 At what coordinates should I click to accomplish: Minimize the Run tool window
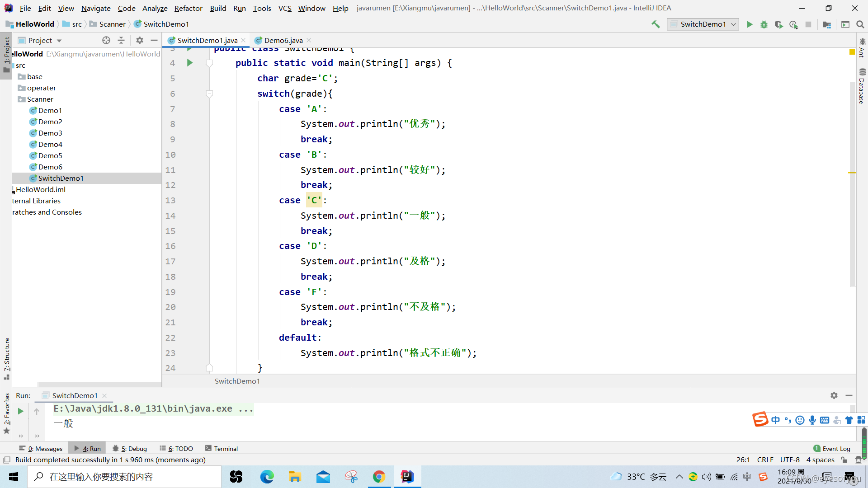849,395
